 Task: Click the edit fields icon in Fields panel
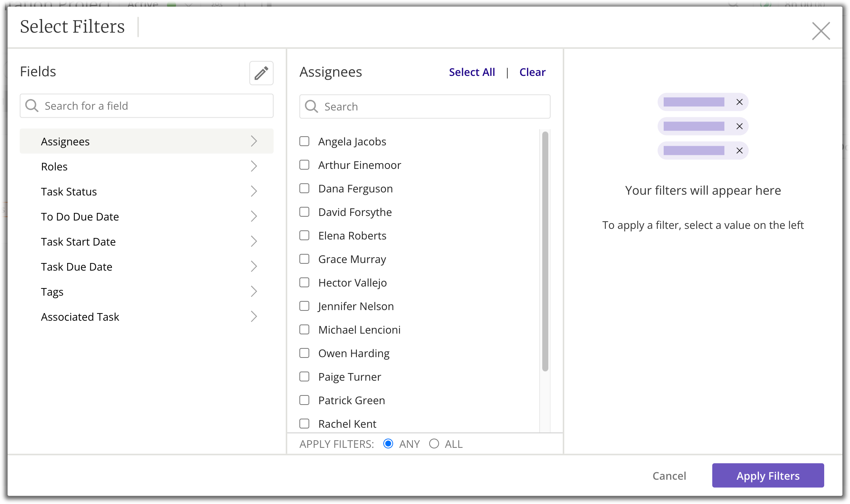click(x=260, y=72)
